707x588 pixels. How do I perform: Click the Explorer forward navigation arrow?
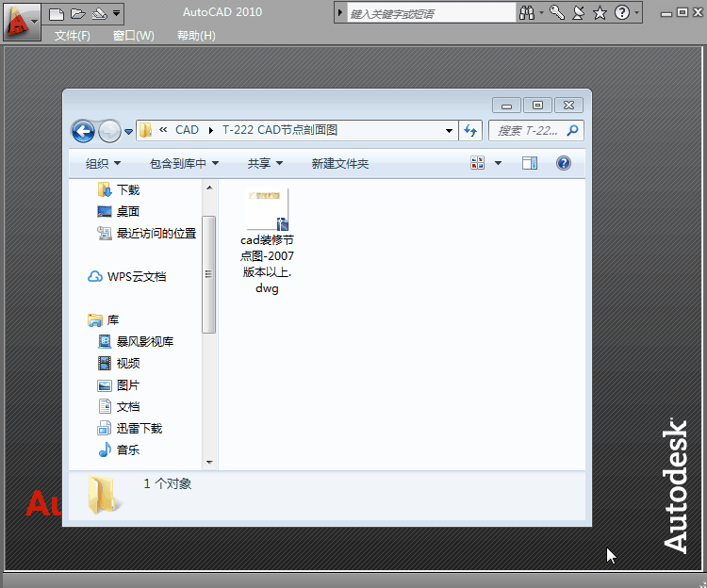pos(109,131)
